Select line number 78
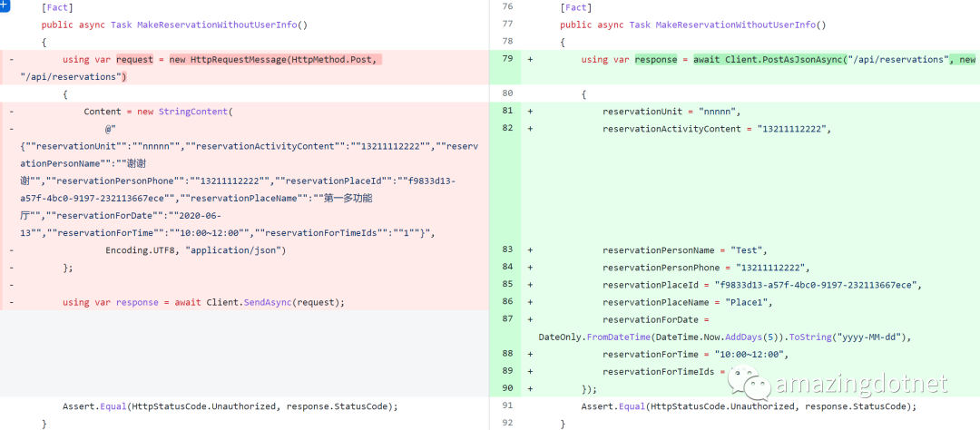The image size is (980, 430). (507, 41)
